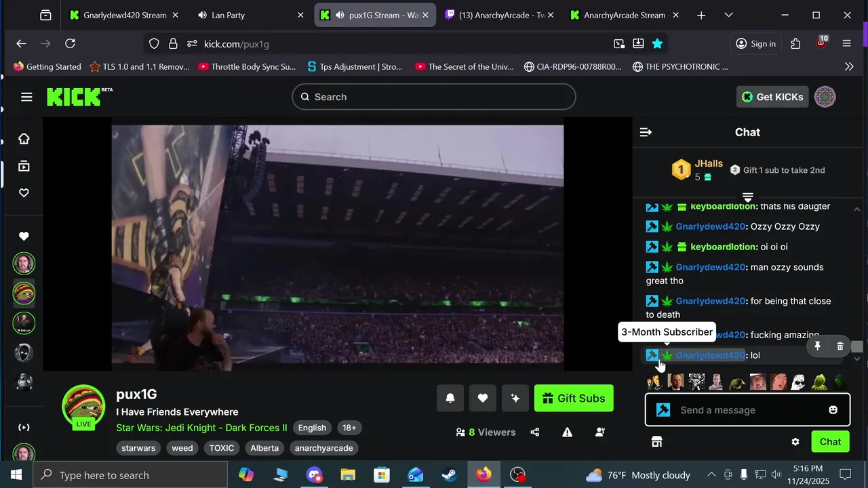Open the downloads icon in Firefox toolbar
The image size is (868, 488).
coord(638,43)
